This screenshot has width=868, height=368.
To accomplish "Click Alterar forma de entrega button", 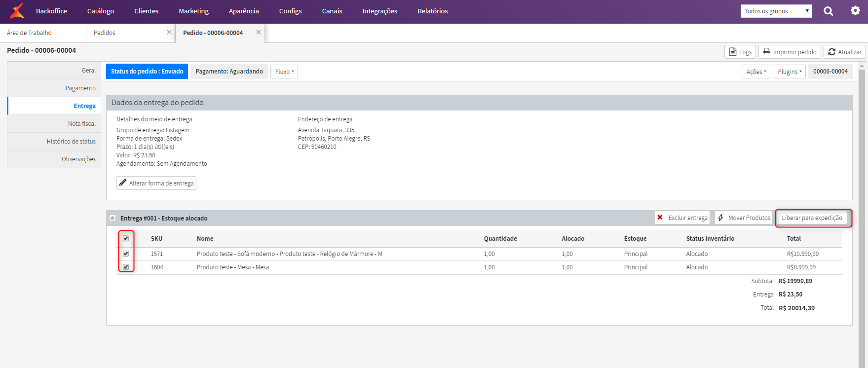I will tap(156, 183).
